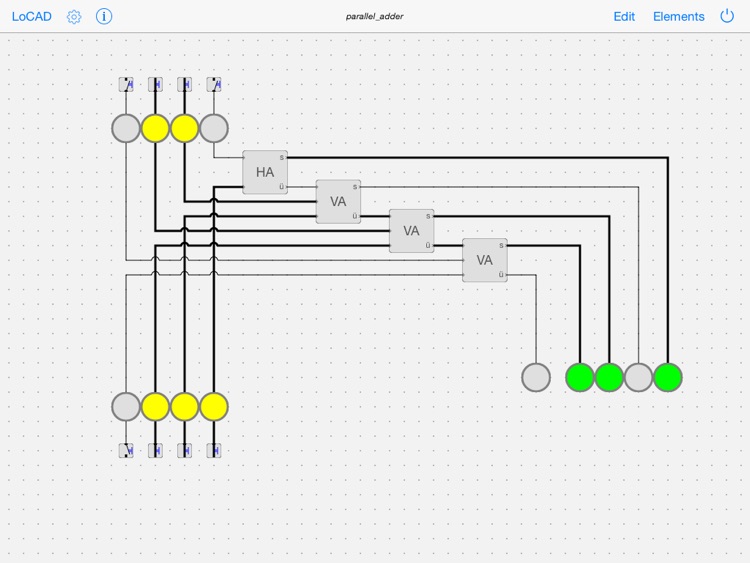Image resolution: width=750 pixels, height=563 pixels.
Task: Select the rightmost VA full adder block
Action: [x=484, y=260]
